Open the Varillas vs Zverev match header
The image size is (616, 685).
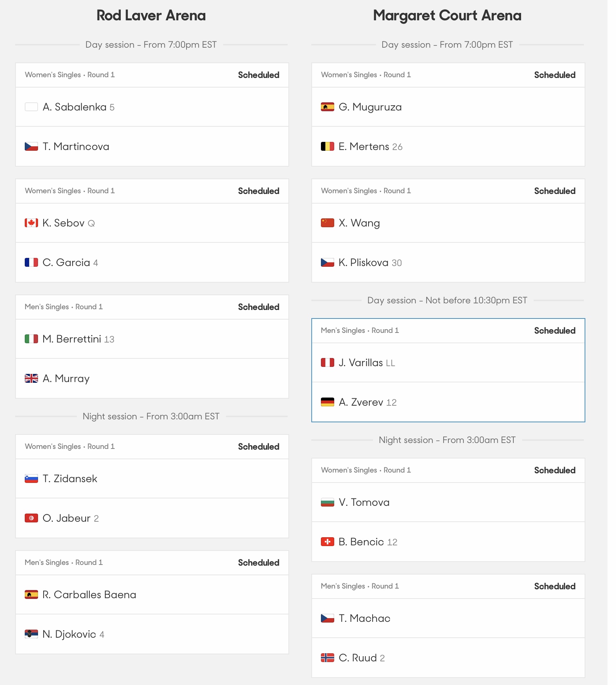click(448, 331)
